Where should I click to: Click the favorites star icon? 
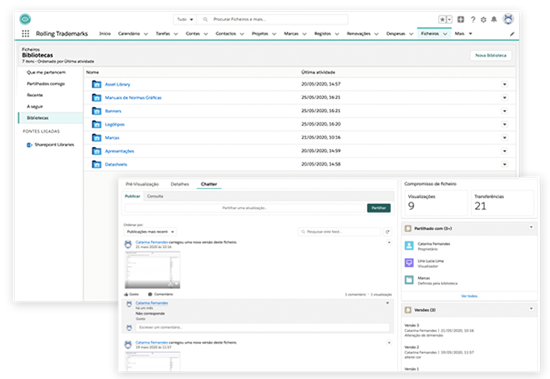pyautogui.click(x=443, y=20)
